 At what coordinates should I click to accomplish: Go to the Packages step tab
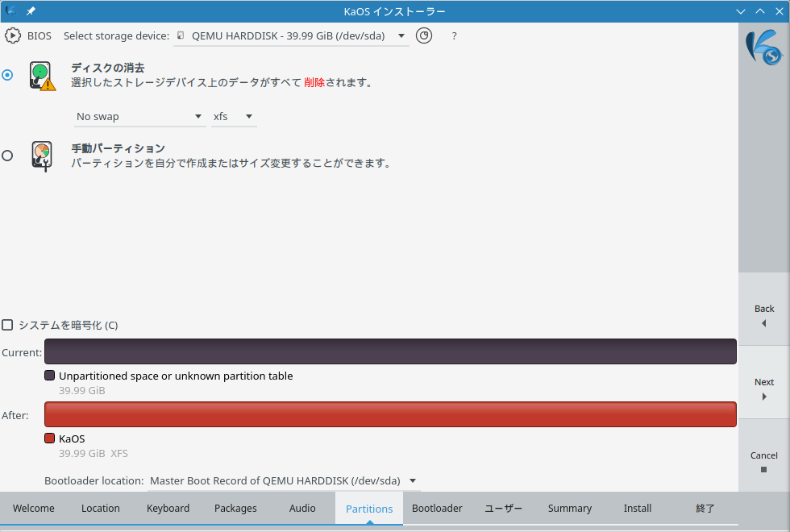(235, 509)
